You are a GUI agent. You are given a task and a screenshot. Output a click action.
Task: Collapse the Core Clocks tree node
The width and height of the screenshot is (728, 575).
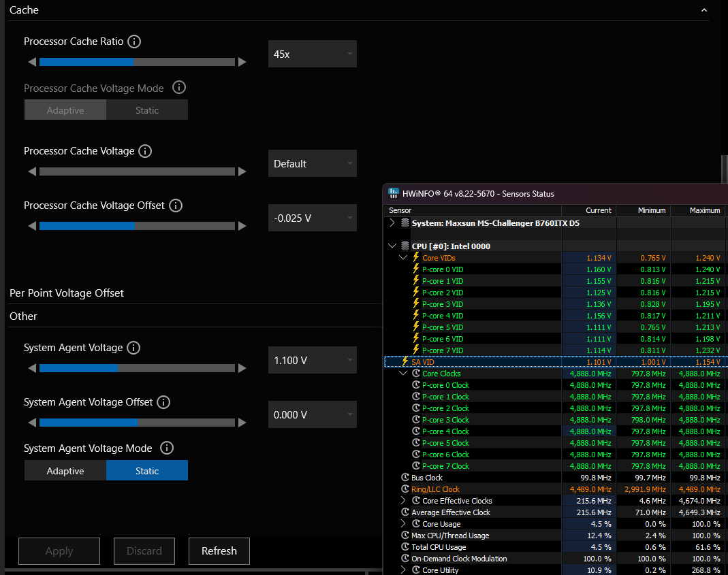(x=403, y=374)
